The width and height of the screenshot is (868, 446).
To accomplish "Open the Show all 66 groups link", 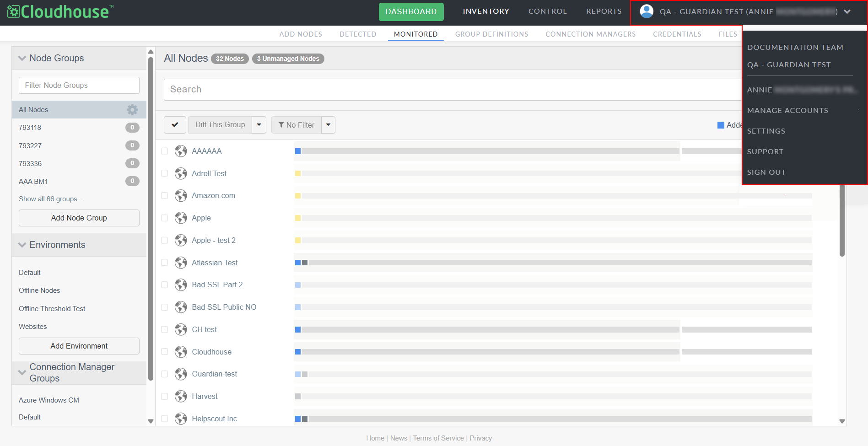I will click(x=51, y=199).
